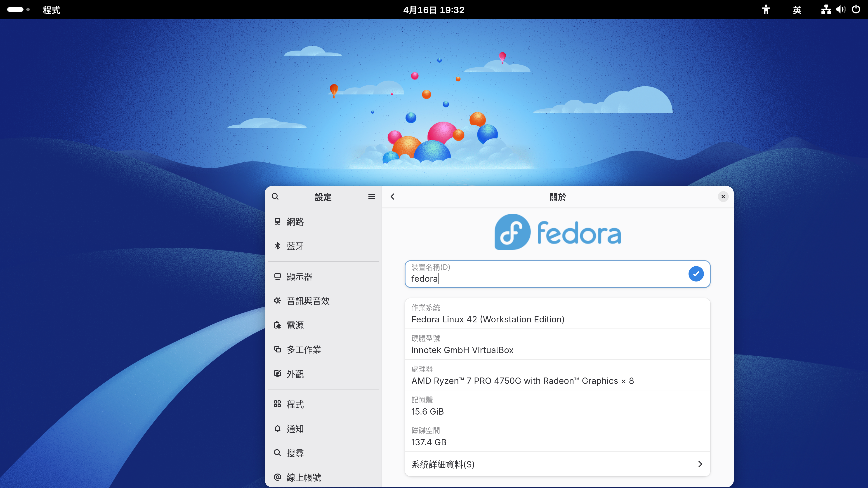Screen dimensions: 868x488
Task: Click the volume icon in top bar
Action: [x=840, y=9]
